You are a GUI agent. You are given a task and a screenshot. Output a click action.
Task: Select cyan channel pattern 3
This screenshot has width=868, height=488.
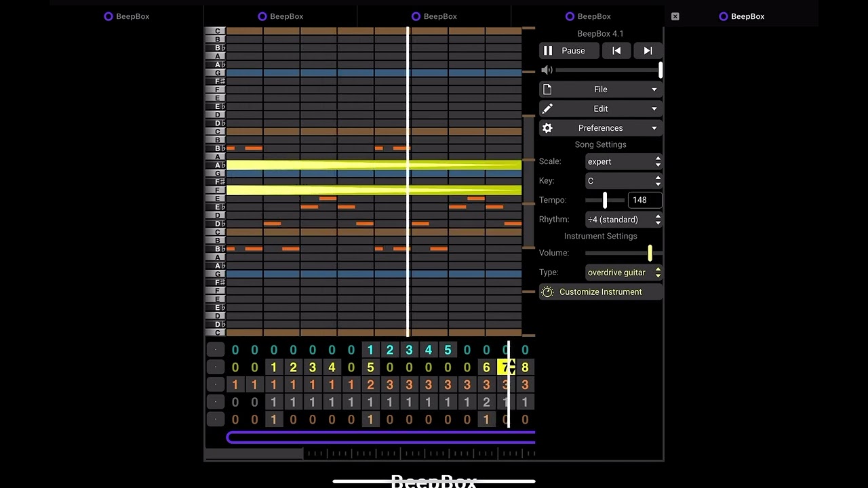tap(409, 350)
